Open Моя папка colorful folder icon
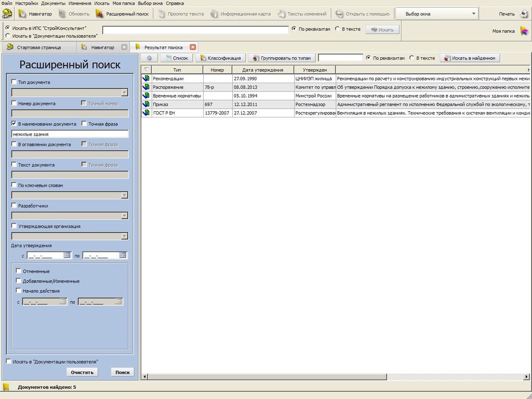 click(x=525, y=31)
